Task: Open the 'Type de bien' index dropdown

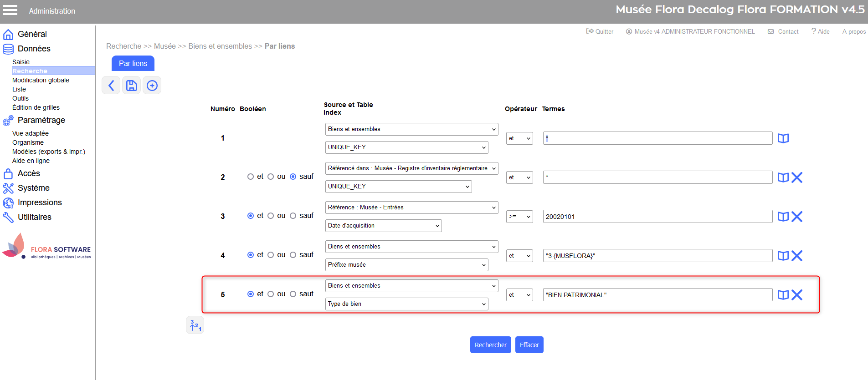Action: (406, 304)
